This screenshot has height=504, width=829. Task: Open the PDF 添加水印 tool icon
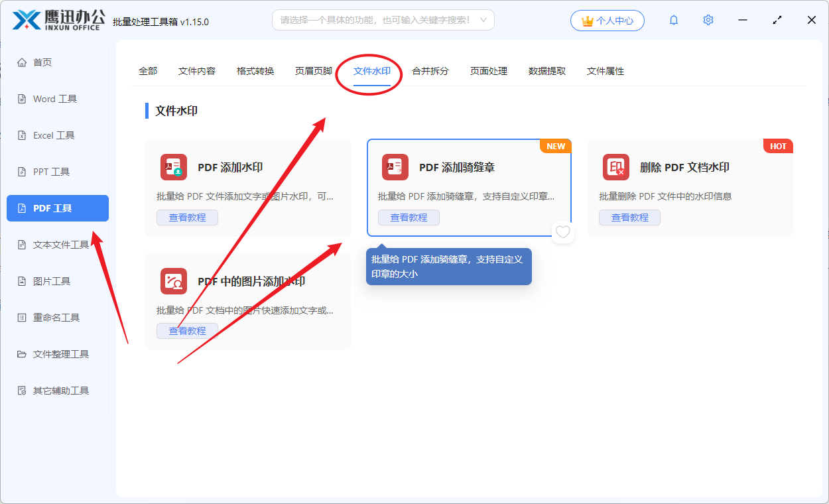click(x=173, y=167)
